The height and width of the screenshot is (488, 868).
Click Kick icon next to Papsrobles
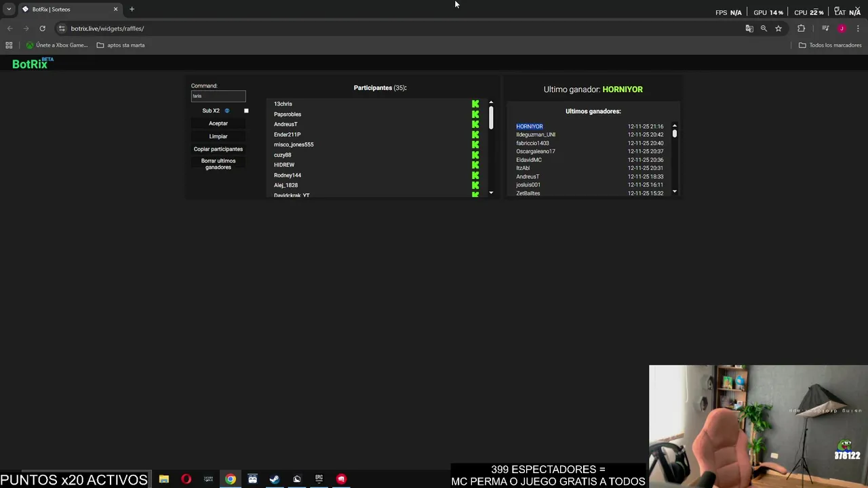[475, 114]
